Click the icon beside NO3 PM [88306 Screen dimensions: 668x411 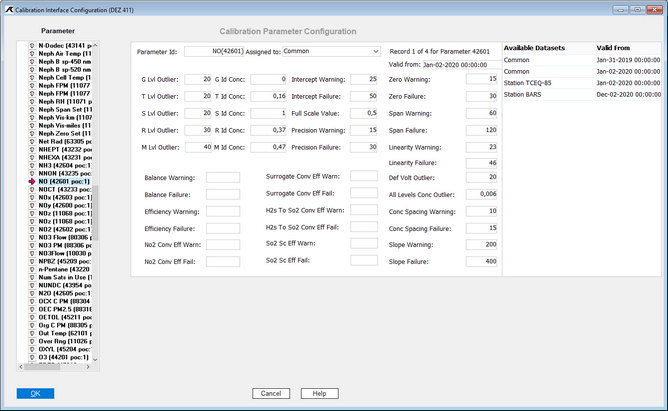32,245
